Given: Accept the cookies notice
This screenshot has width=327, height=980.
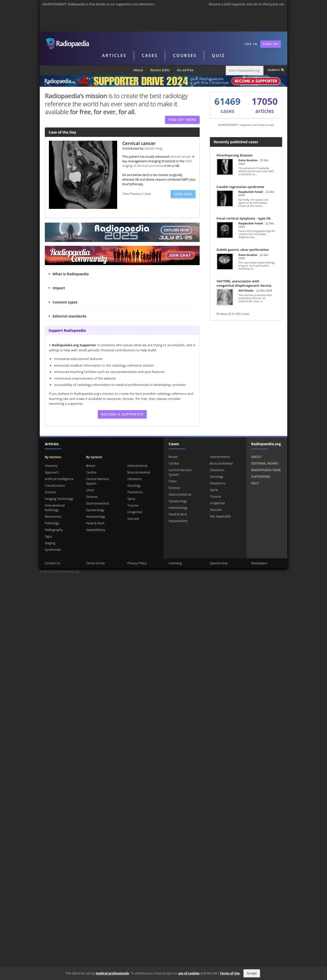Looking at the screenshot, I should 251,973.
